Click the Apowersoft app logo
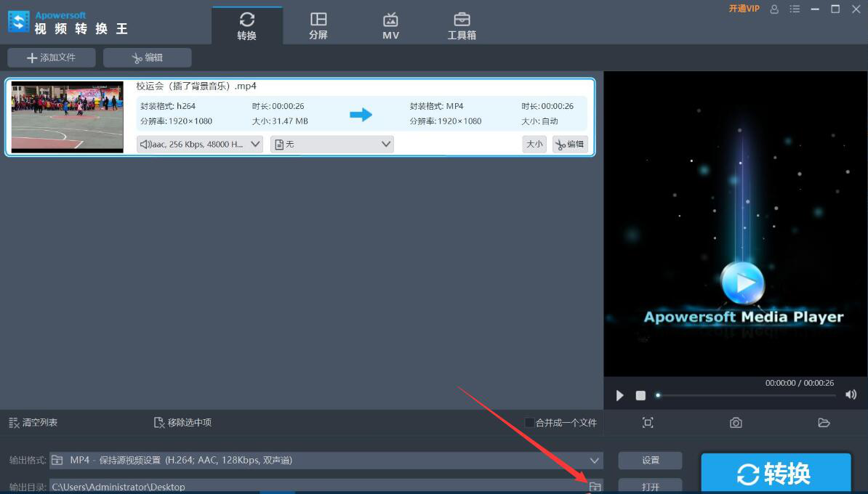The image size is (868, 494). click(19, 22)
